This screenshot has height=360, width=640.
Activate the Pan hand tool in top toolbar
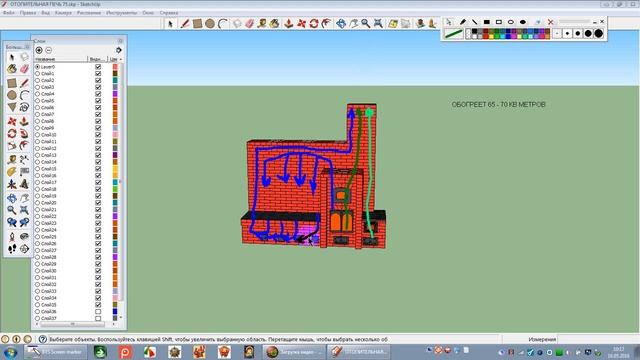[353, 24]
